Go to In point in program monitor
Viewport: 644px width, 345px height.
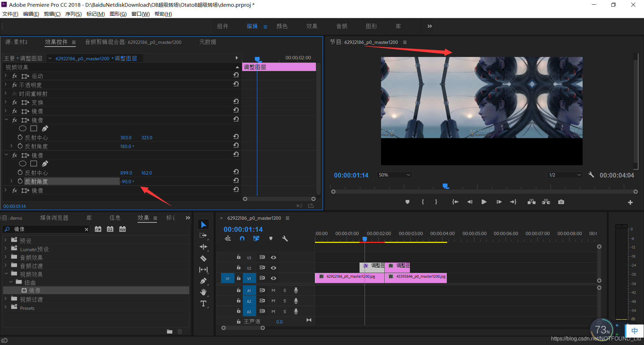[x=455, y=202]
